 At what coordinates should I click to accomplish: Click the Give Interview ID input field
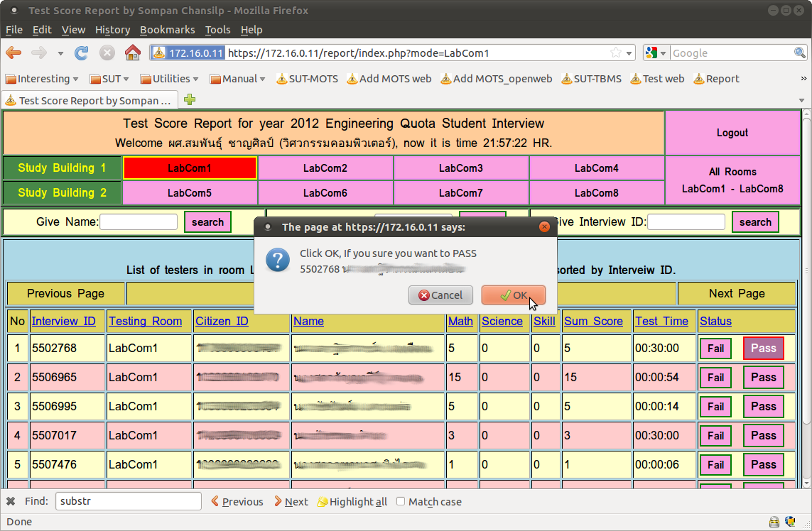coord(686,222)
